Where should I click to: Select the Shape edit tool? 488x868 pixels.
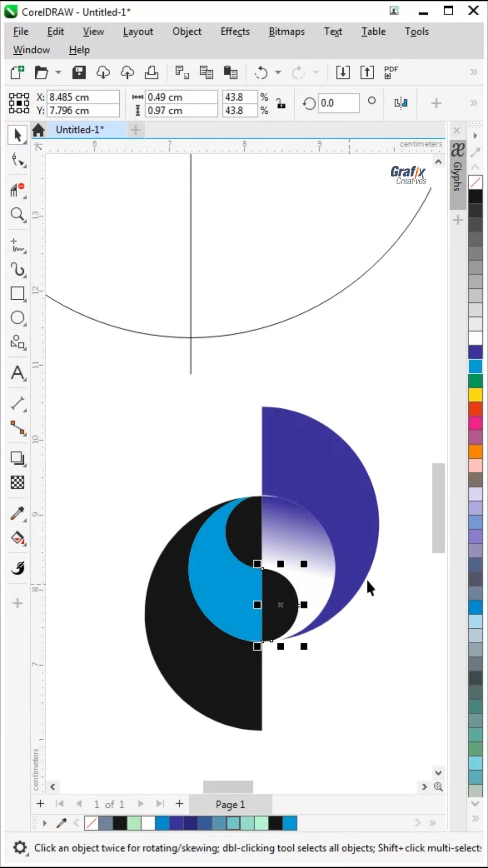[18, 160]
